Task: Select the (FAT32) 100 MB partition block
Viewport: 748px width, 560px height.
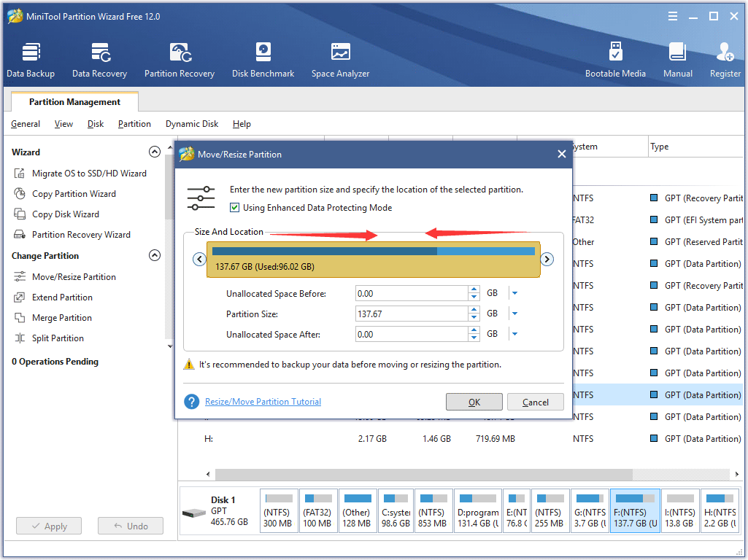Action: pos(318,511)
